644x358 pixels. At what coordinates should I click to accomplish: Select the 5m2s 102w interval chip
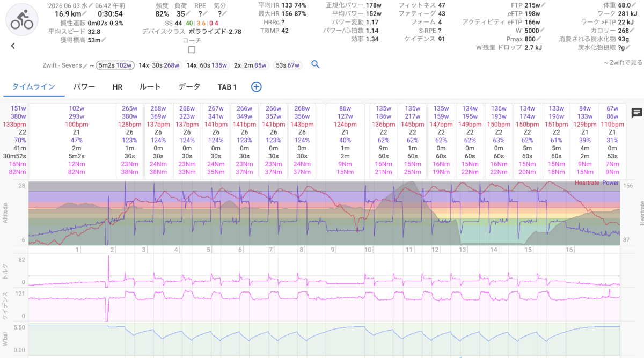pyautogui.click(x=115, y=65)
